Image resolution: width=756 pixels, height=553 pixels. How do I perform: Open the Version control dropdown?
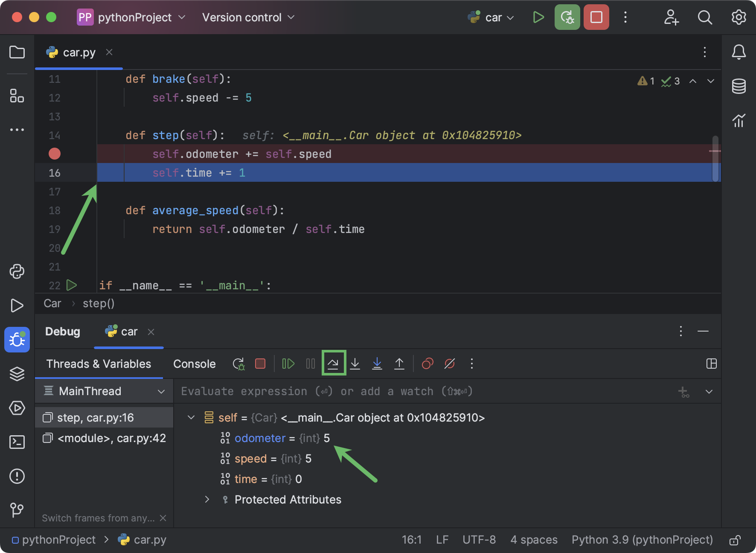248,17
